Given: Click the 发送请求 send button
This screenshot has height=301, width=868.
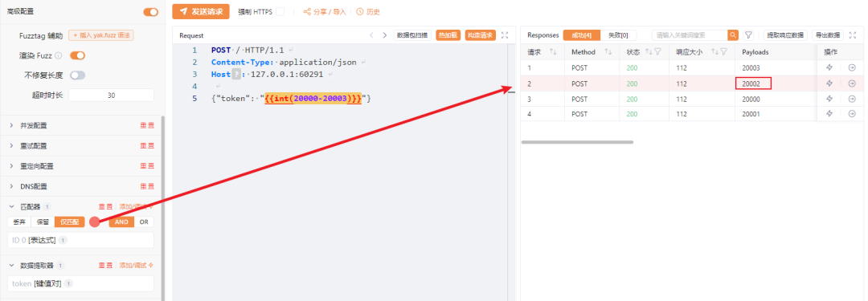Looking at the screenshot, I should [x=201, y=11].
